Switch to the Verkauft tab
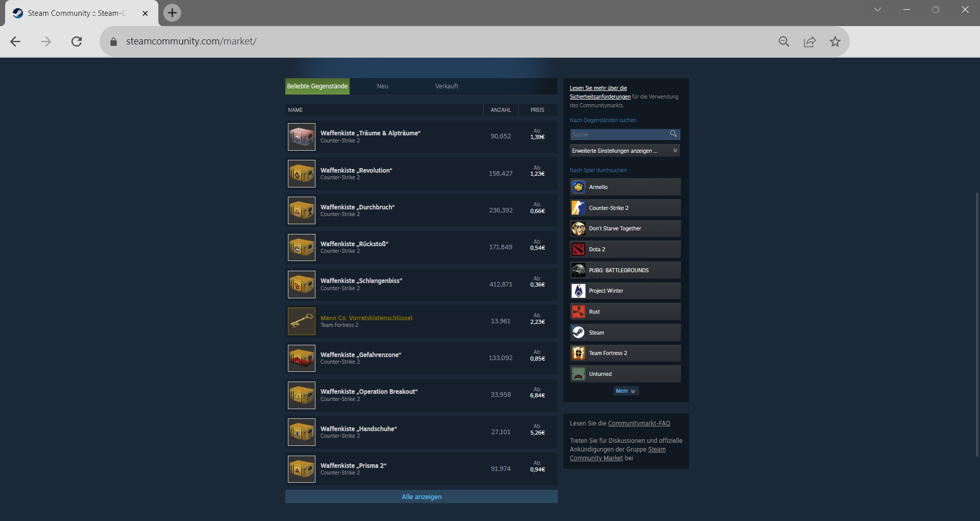980x521 pixels. [x=447, y=86]
